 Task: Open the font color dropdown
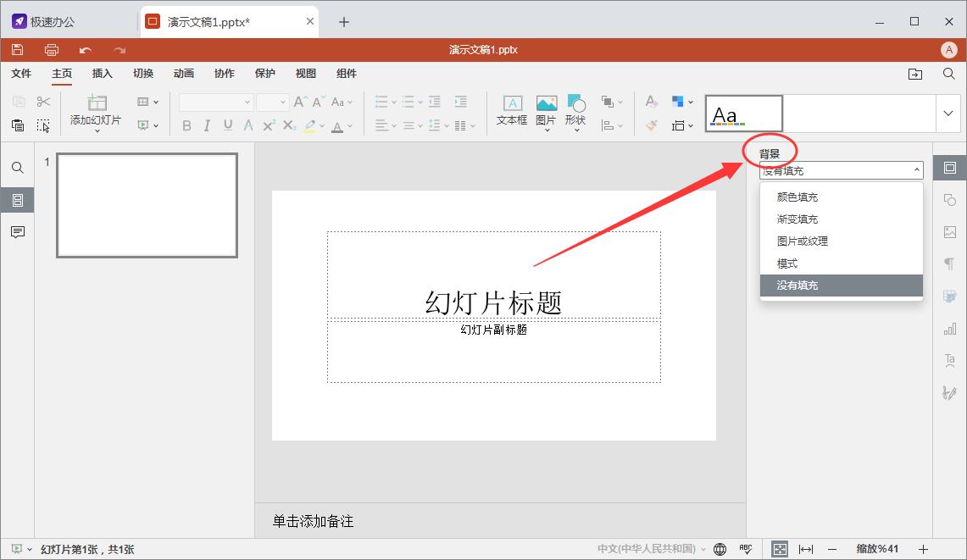(341, 126)
